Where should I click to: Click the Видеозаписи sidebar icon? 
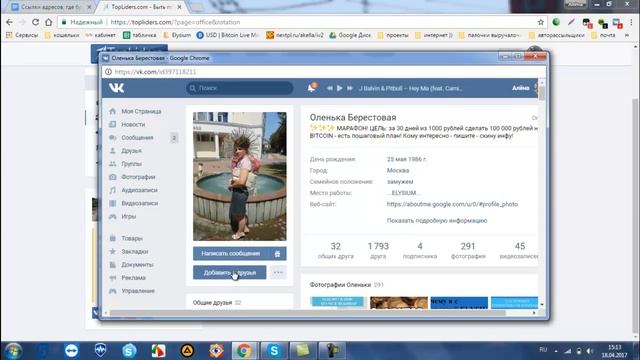113,203
